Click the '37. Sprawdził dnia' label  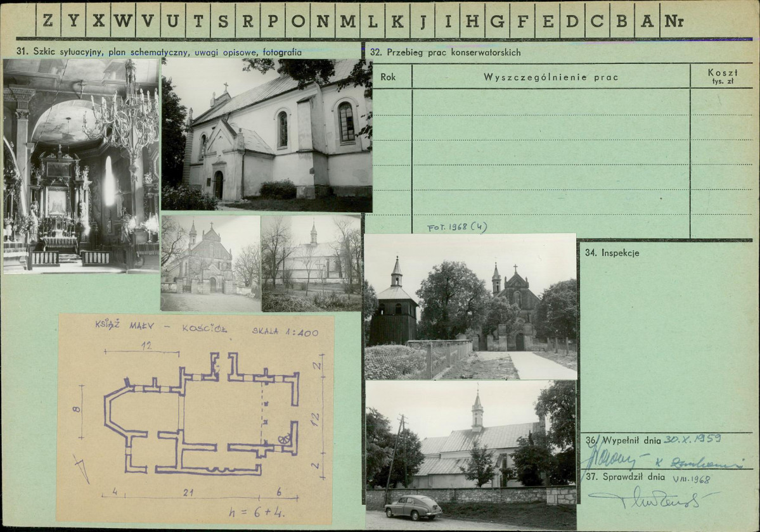pyautogui.click(x=625, y=477)
